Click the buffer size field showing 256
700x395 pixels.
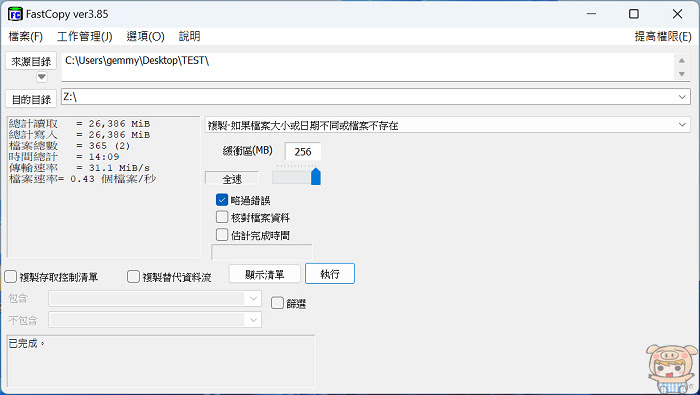pos(303,152)
